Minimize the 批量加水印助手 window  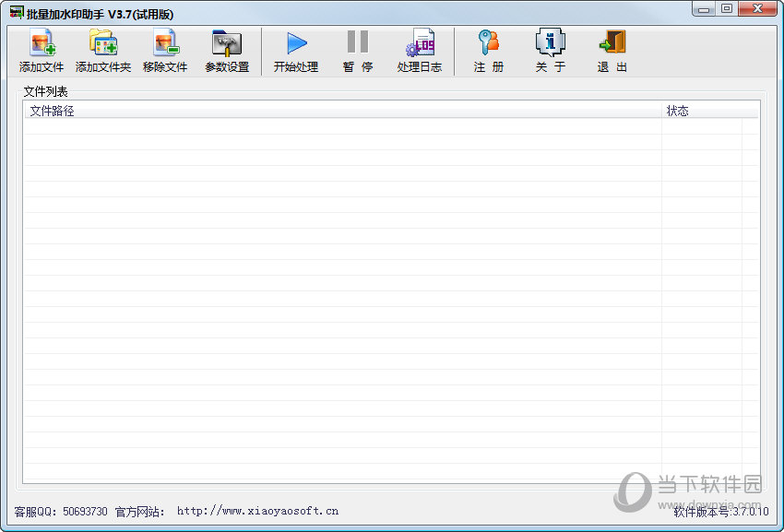(x=705, y=9)
